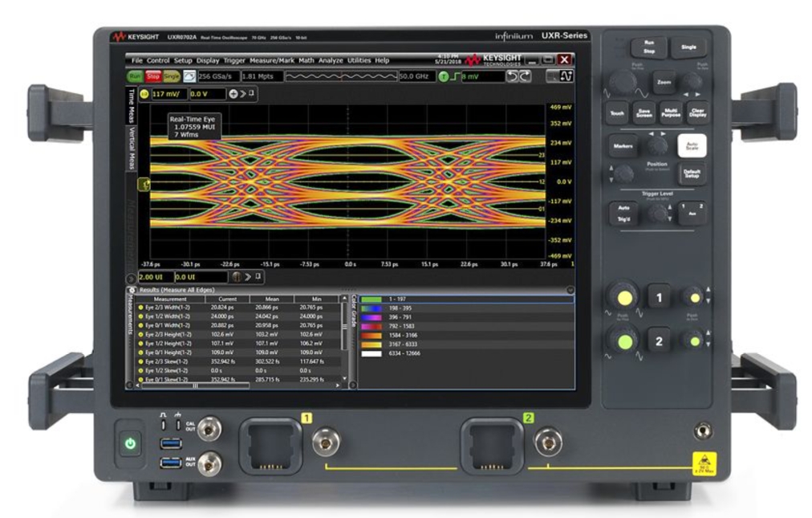Click the plus icon beside the 0.0 V offset

[x=233, y=94]
